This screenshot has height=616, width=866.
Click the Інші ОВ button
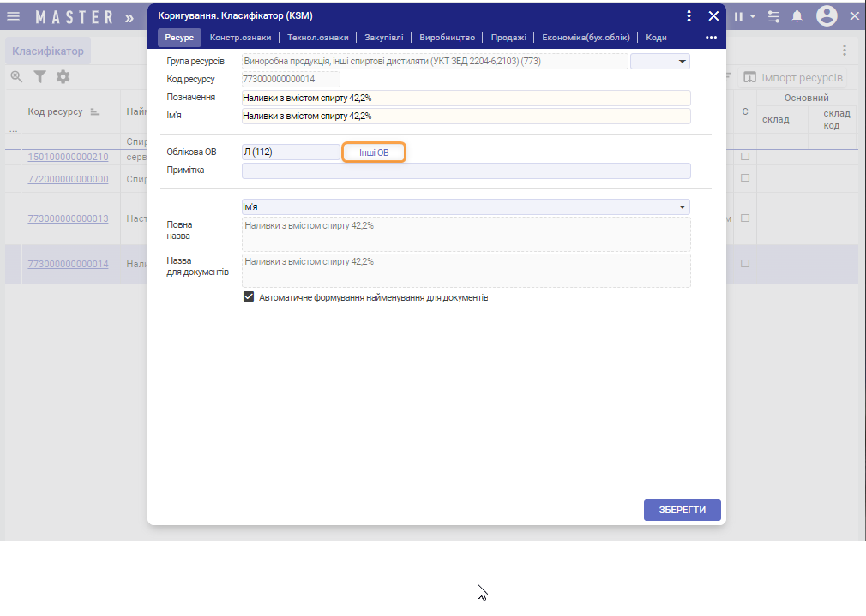point(374,153)
